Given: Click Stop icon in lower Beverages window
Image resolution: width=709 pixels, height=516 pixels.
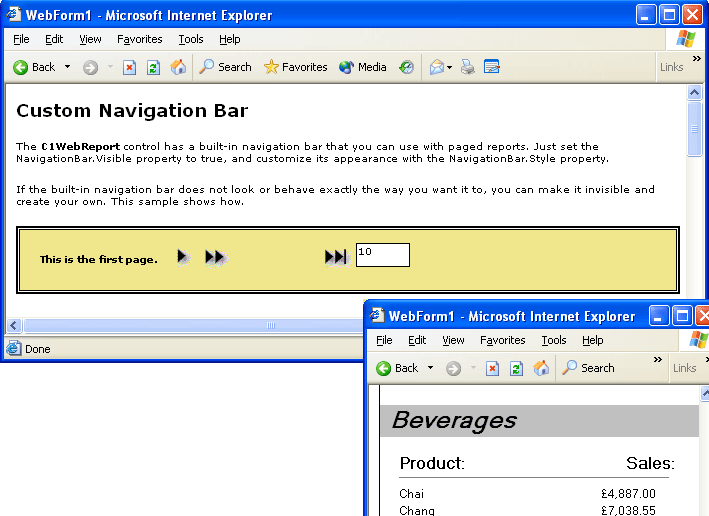Looking at the screenshot, I should tap(492, 369).
